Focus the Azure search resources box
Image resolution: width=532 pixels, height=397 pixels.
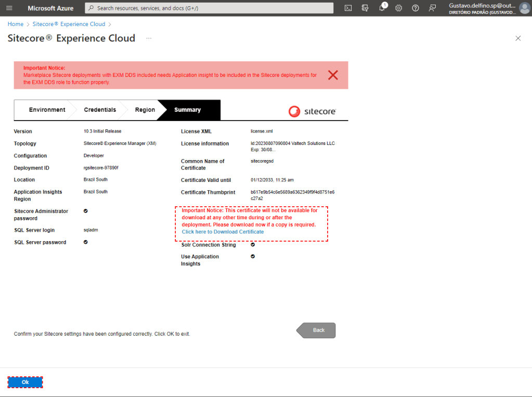tap(209, 8)
